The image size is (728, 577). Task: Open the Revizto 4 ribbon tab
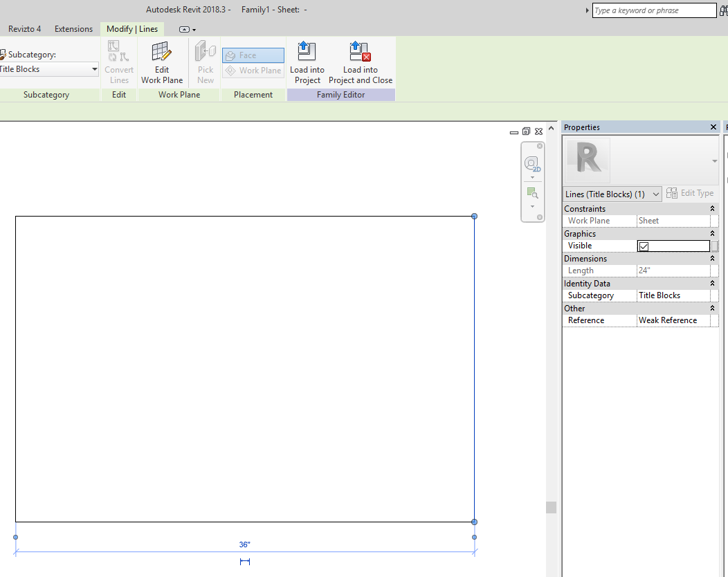24,29
